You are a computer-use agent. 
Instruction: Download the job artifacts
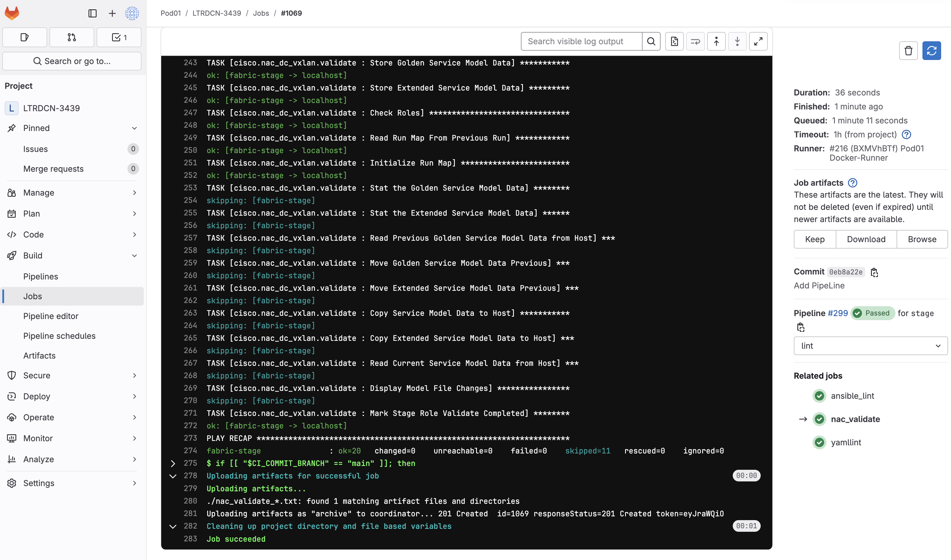click(x=866, y=239)
